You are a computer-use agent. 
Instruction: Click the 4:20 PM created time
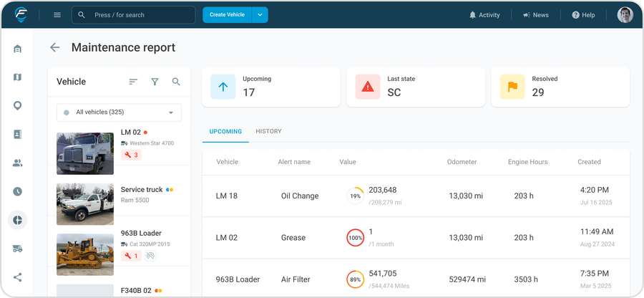click(x=595, y=190)
